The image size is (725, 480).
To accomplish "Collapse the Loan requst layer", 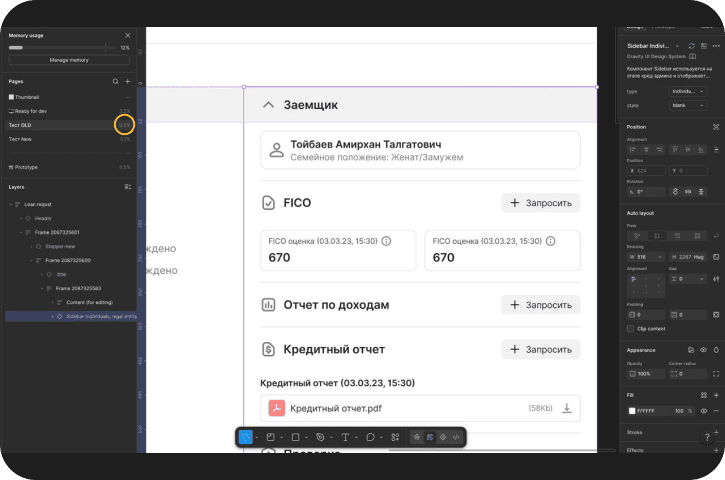I will [x=11, y=204].
